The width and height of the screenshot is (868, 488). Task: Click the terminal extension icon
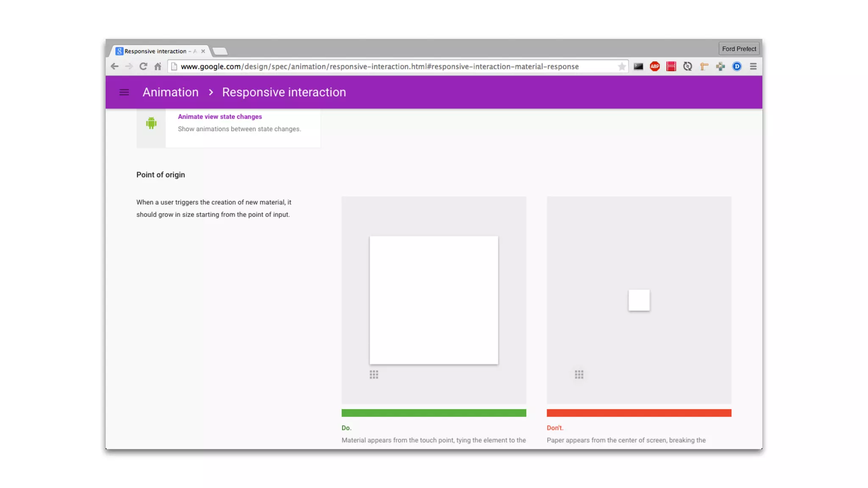[x=638, y=67]
